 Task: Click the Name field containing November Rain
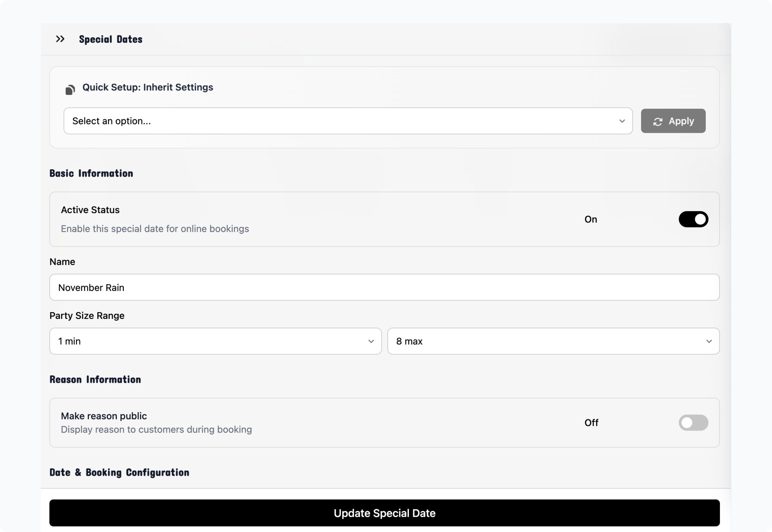point(384,287)
